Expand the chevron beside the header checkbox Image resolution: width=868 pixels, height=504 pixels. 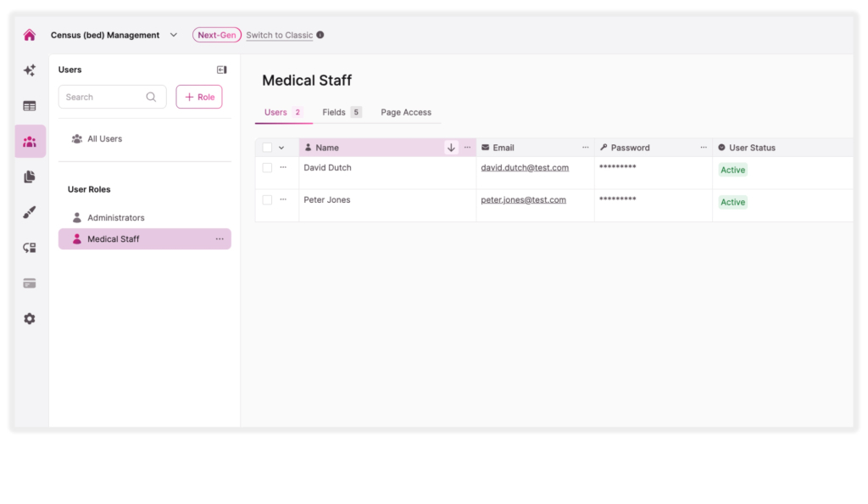[x=281, y=147]
